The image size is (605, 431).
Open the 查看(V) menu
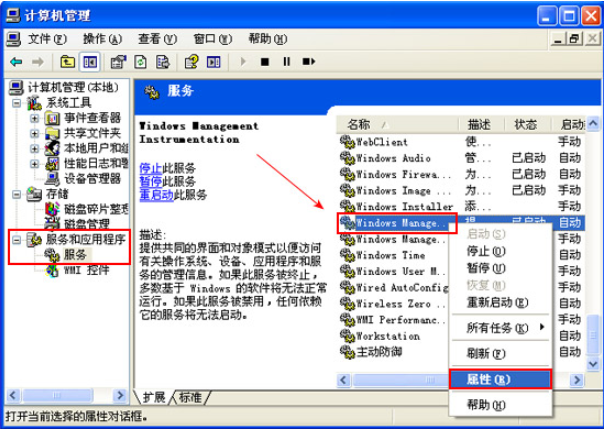(157, 39)
